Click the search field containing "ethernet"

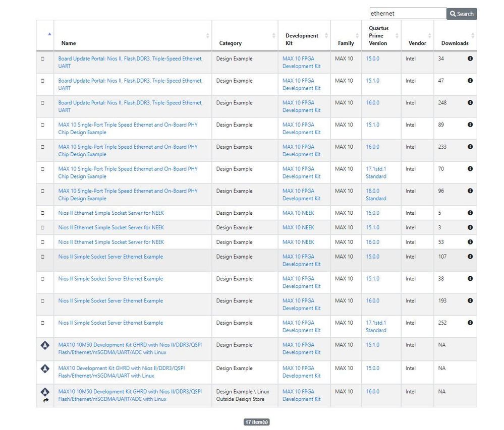pos(407,14)
